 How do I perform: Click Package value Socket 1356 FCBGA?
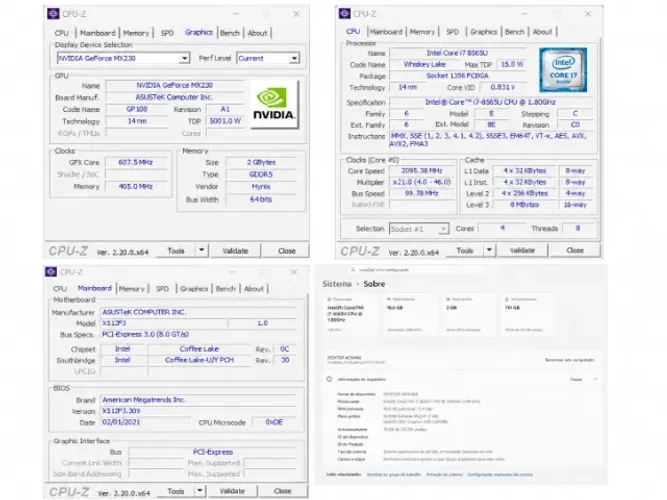(x=458, y=76)
